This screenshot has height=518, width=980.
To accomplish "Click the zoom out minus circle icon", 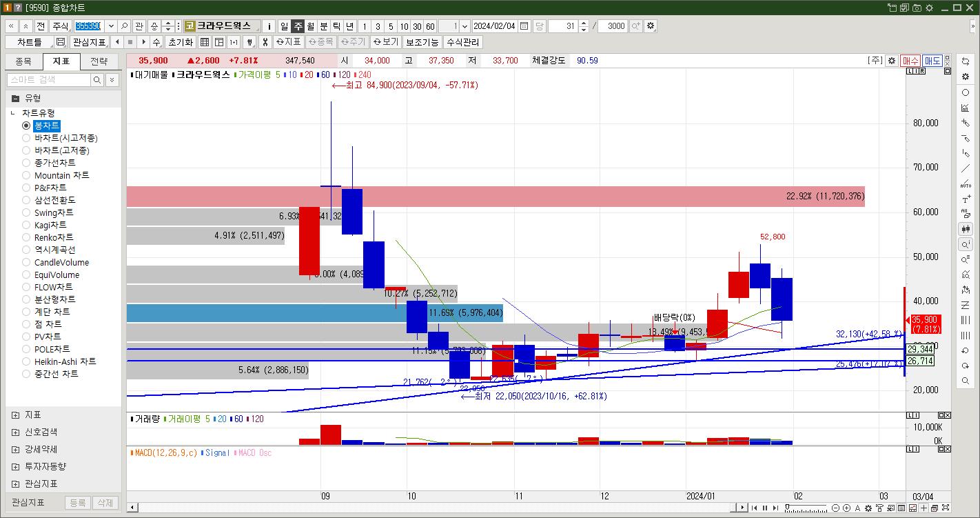I will (836, 508).
